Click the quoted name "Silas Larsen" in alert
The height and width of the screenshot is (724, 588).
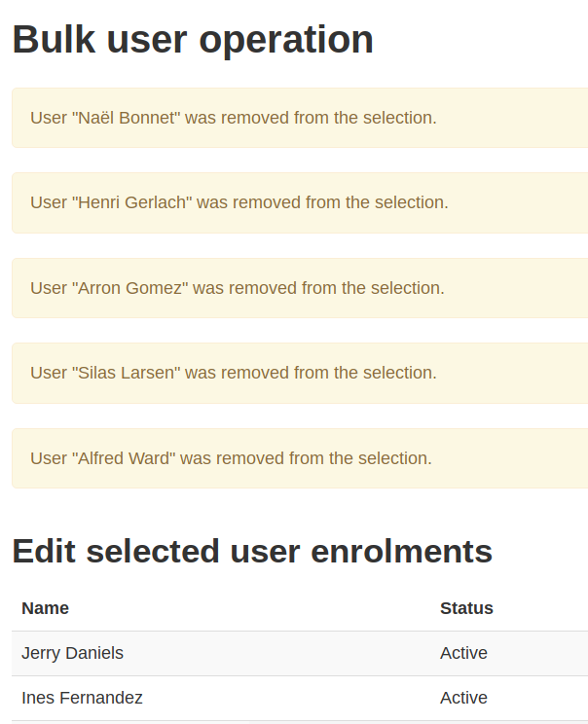127,373
